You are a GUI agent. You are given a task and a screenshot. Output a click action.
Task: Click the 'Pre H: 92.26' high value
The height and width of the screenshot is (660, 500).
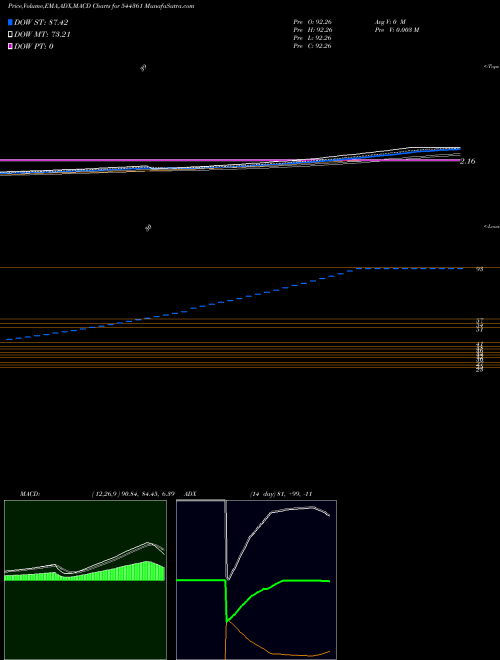(x=312, y=29)
